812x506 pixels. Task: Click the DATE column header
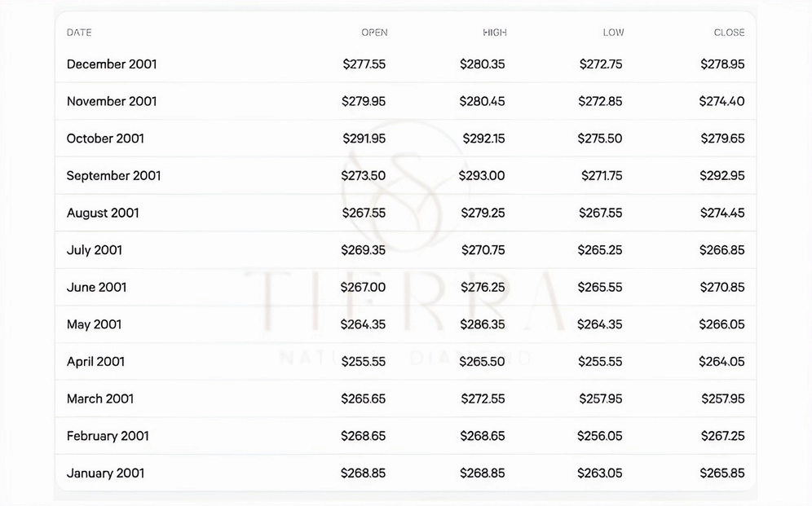[x=79, y=33]
